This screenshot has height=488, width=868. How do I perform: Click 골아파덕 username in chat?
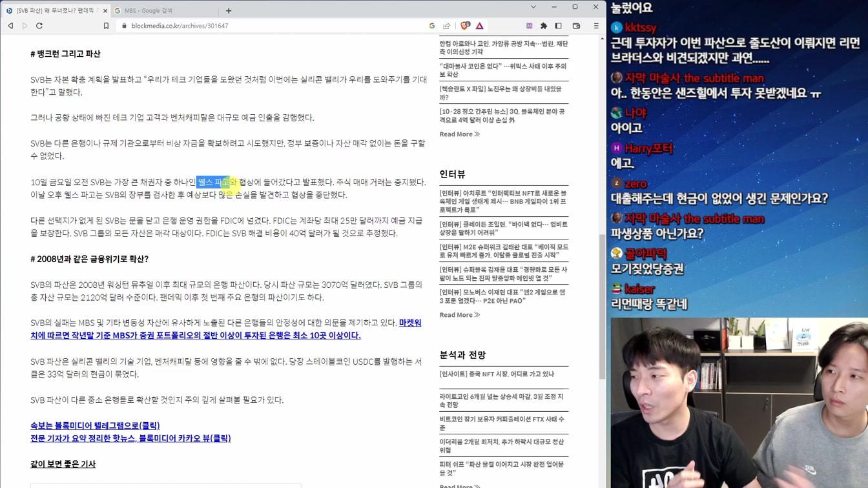(x=645, y=254)
